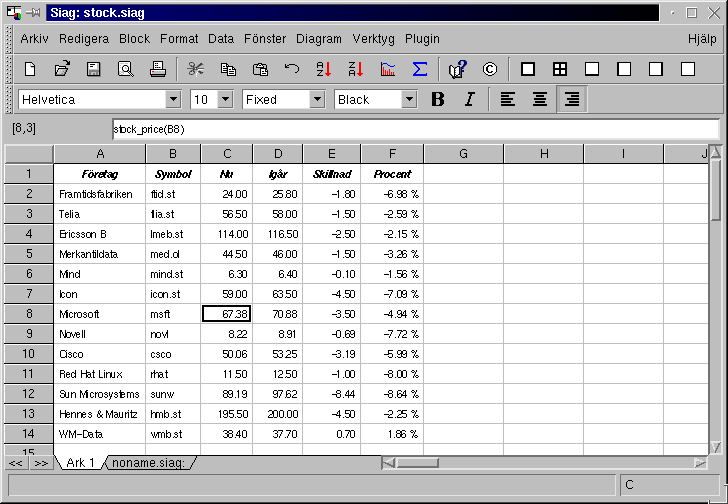Cut the selection with the scissors icon
The height and width of the screenshot is (504, 728).
[x=195, y=69]
